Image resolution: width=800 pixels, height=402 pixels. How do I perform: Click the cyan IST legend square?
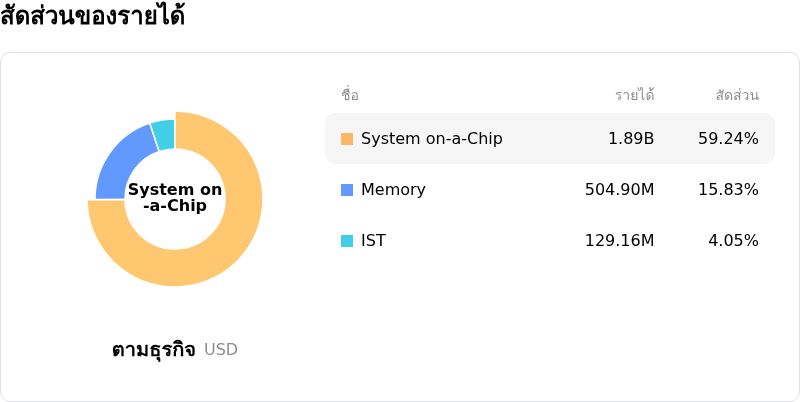tap(347, 241)
